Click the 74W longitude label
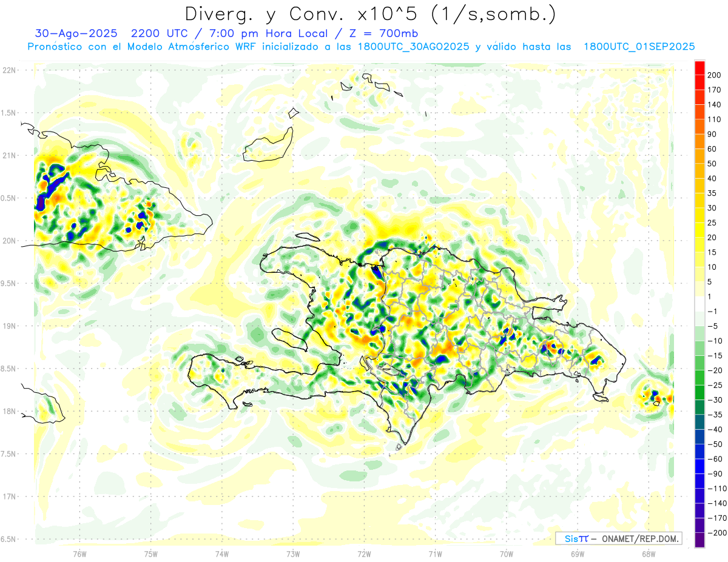The image size is (728, 562). coord(222,554)
